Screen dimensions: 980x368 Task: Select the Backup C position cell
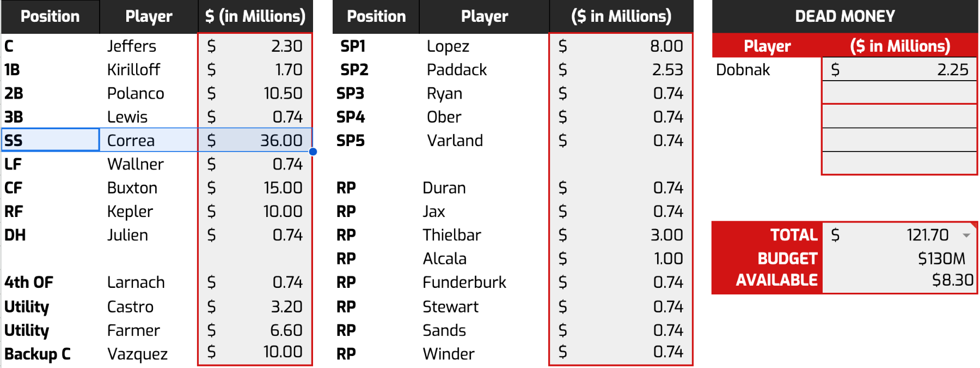50,354
